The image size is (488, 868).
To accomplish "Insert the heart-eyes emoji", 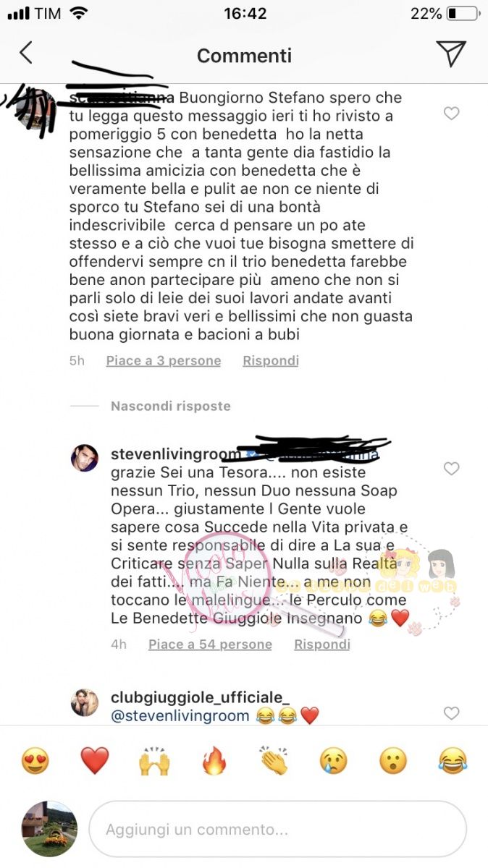I will [x=35, y=761].
